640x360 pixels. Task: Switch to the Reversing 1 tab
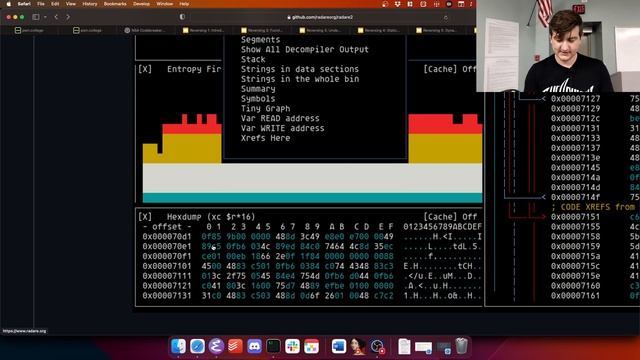pos(204,30)
